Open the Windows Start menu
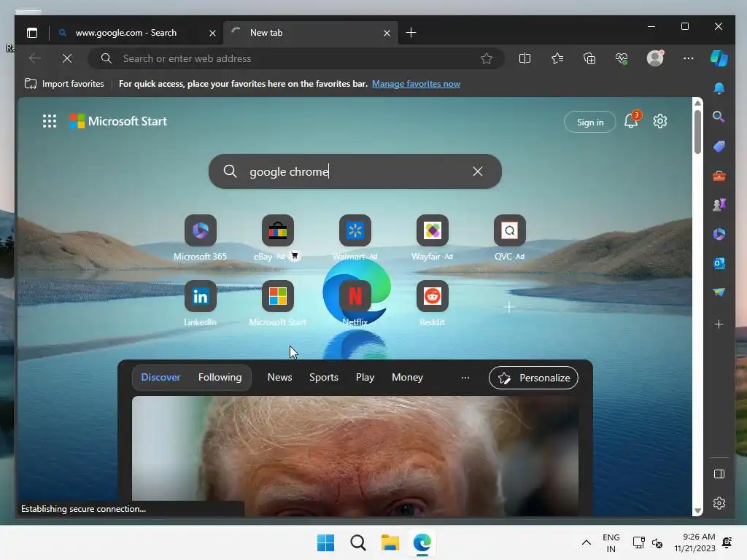This screenshot has height=560, width=747. click(x=326, y=542)
